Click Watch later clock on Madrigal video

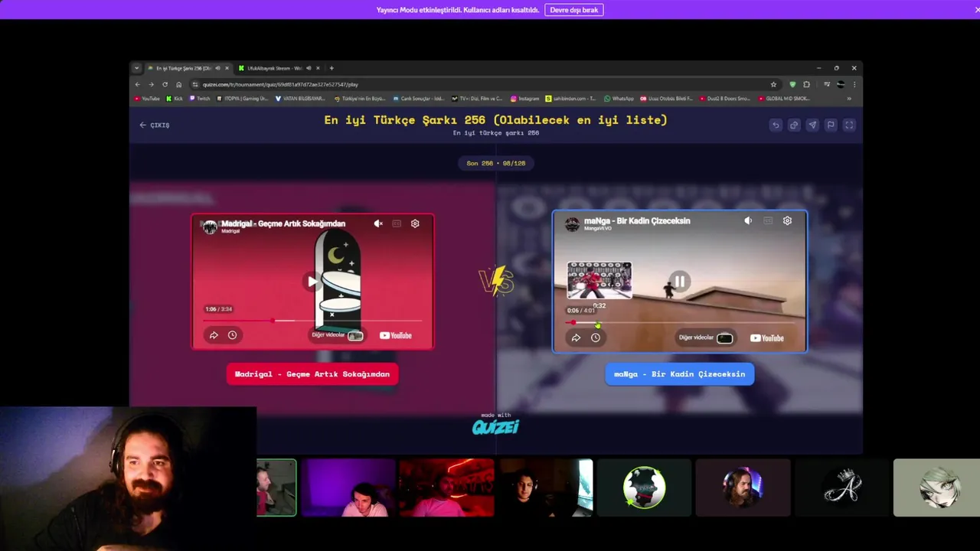tap(232, 335)
